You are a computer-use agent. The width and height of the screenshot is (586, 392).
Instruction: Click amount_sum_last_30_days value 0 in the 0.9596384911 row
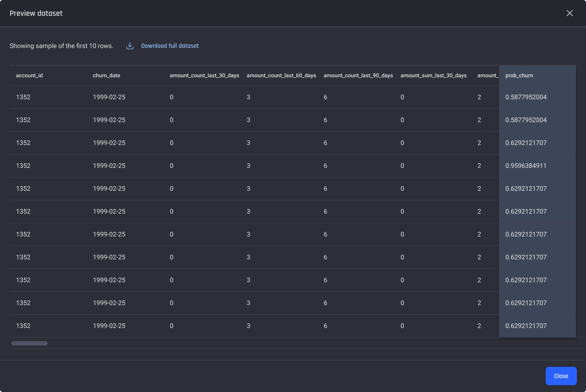point(402,166)
